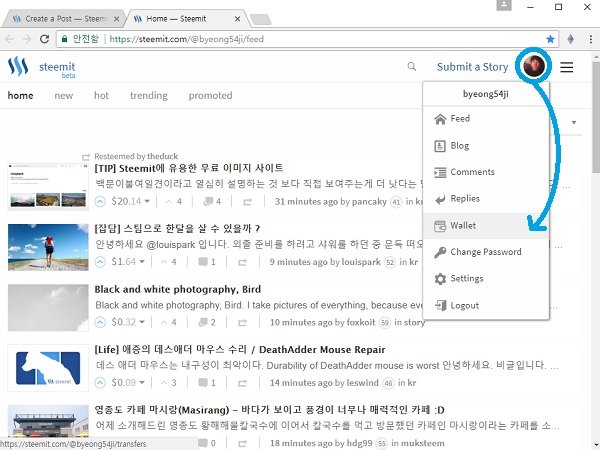Open the search magnifier icon

[412, 67]
